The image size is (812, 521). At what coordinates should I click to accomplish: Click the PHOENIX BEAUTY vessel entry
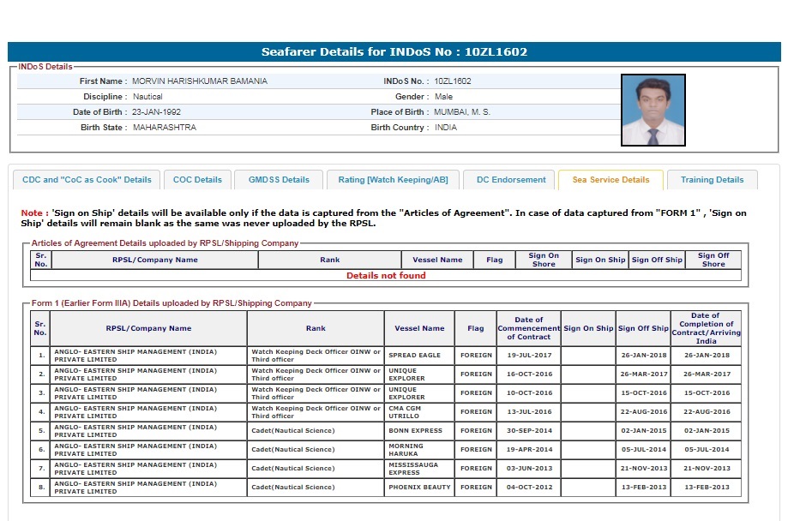[x=419, y=488]
